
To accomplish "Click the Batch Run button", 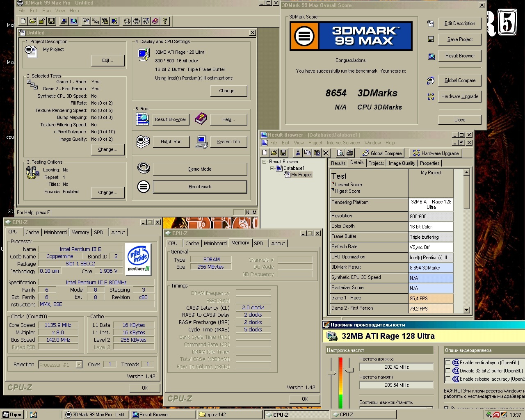I will coord(171,142).
